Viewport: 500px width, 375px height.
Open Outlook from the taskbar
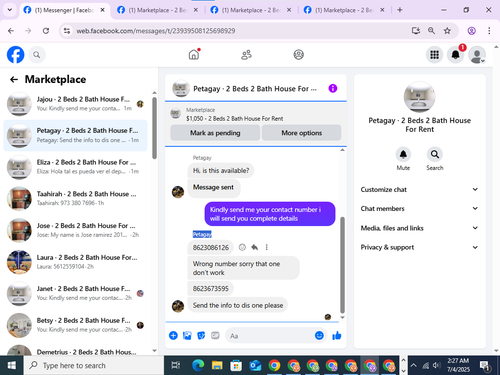255,366
